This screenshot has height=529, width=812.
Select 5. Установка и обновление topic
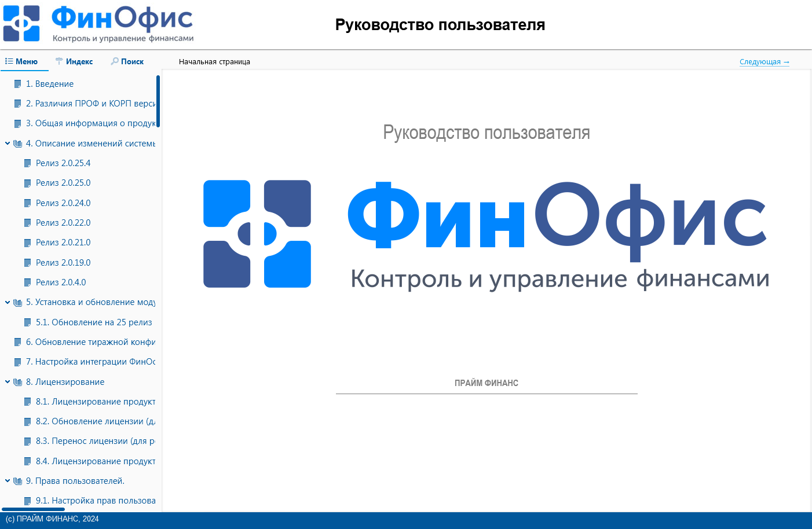tap(90, 302)
